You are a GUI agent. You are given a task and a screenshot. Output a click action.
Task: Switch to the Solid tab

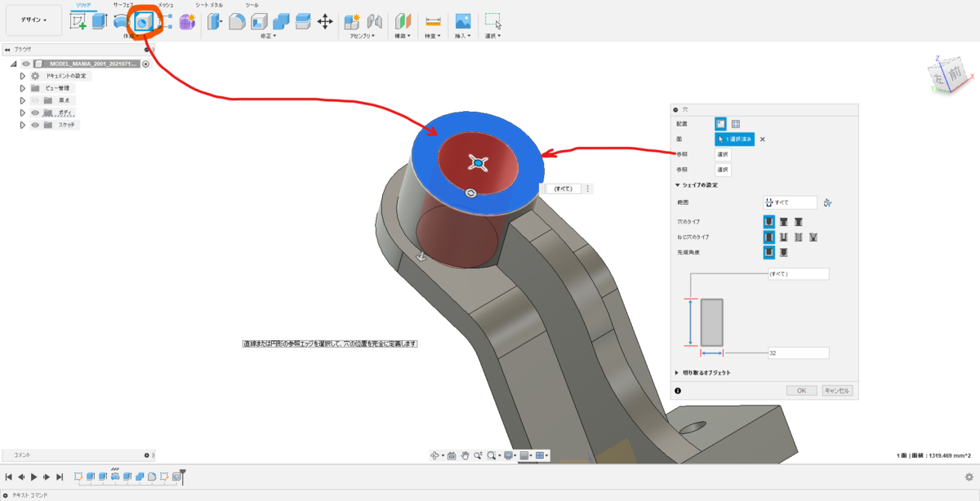pos(83,5)
